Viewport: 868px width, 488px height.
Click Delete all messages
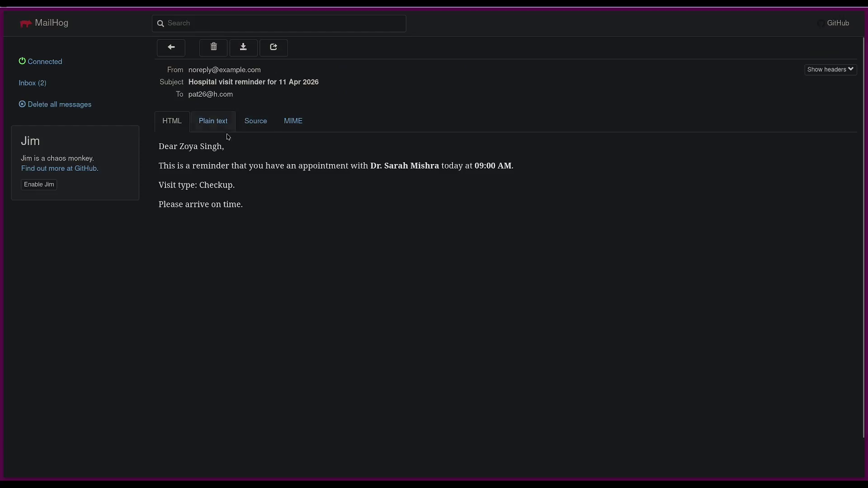55,104
